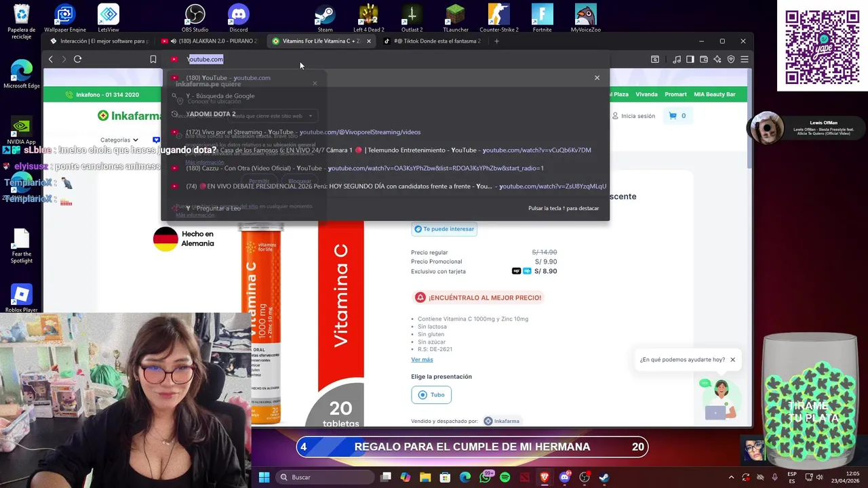868x488 pixels.
Task: Select the Tubo presentation option
Action: click(431, 394)
